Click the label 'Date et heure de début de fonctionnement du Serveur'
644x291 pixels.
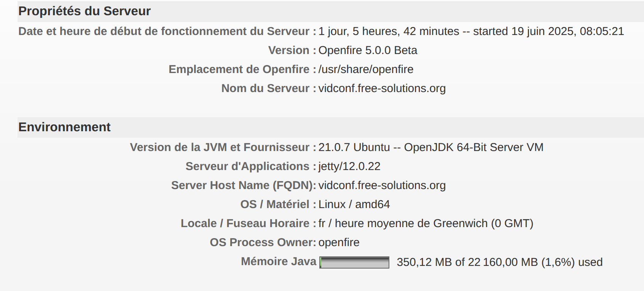(x=164, y=31)
